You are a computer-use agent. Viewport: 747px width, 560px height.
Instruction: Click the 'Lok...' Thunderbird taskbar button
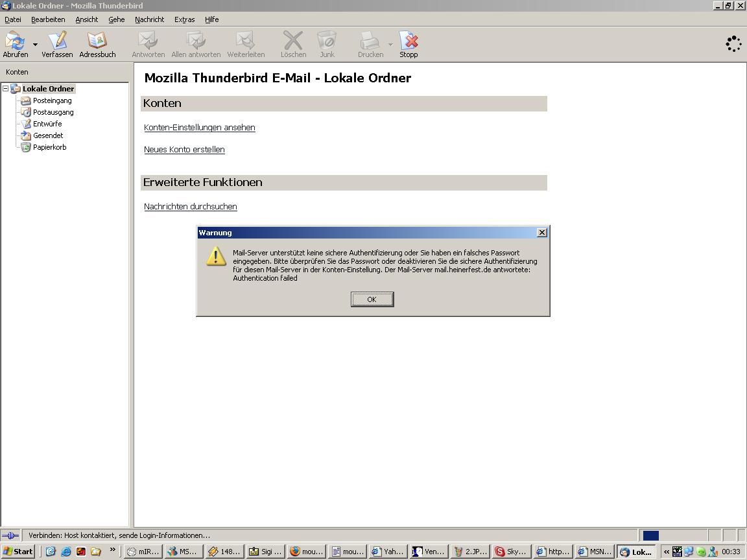[x=636, y=552]
